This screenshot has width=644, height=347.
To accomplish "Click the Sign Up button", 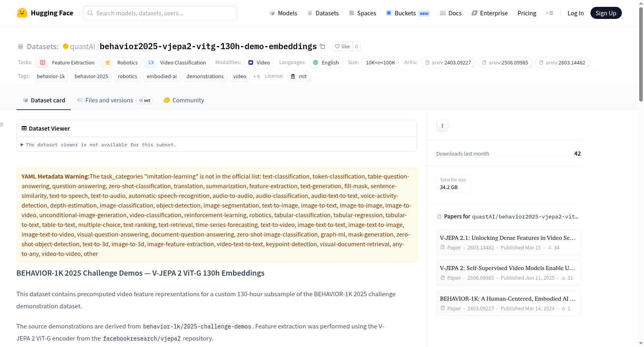I will pos(606,13).
